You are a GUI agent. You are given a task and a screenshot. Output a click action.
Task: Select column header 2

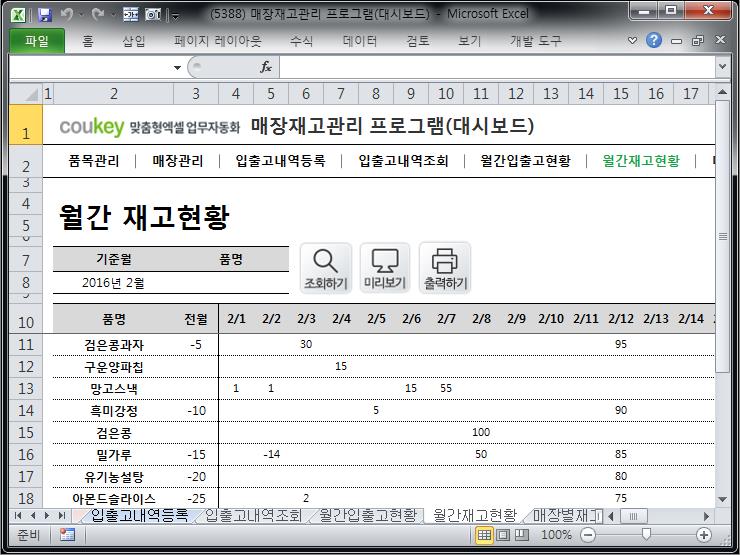click(113, 94)
